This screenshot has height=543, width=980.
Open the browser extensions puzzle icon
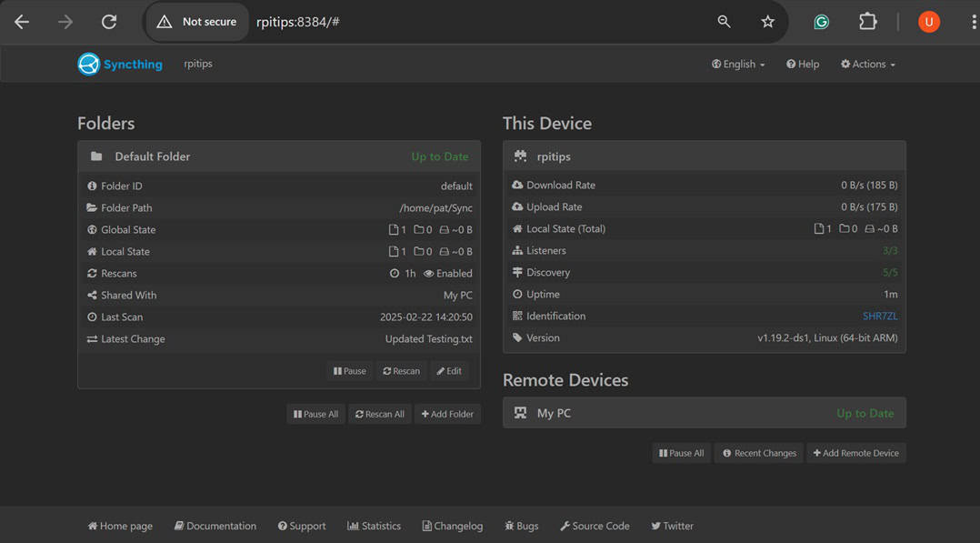867,22
